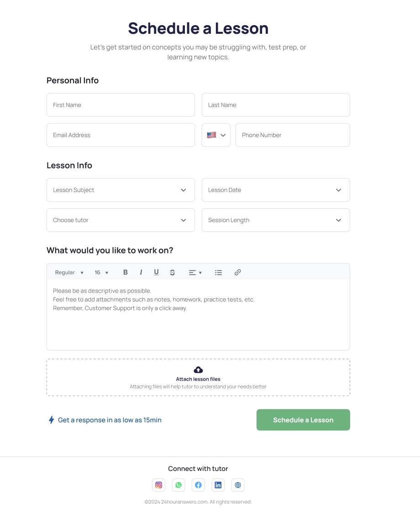Screen dimensions: 420x513
Task: Toggle underline formatting in editor
Action: pos(156,272)
